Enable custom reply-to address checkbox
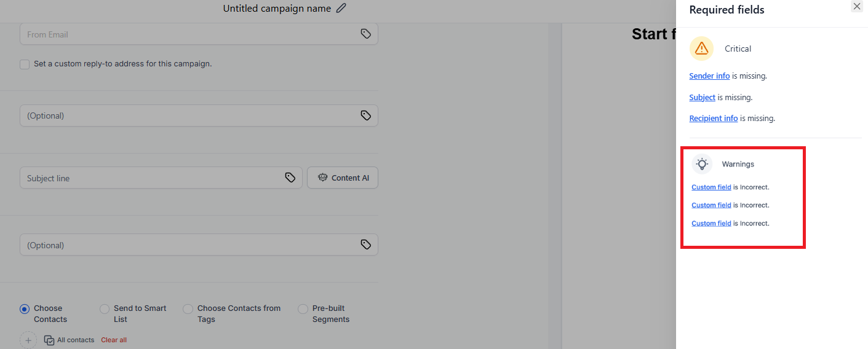Screen dimensions: 868x349 coord(25,64)
